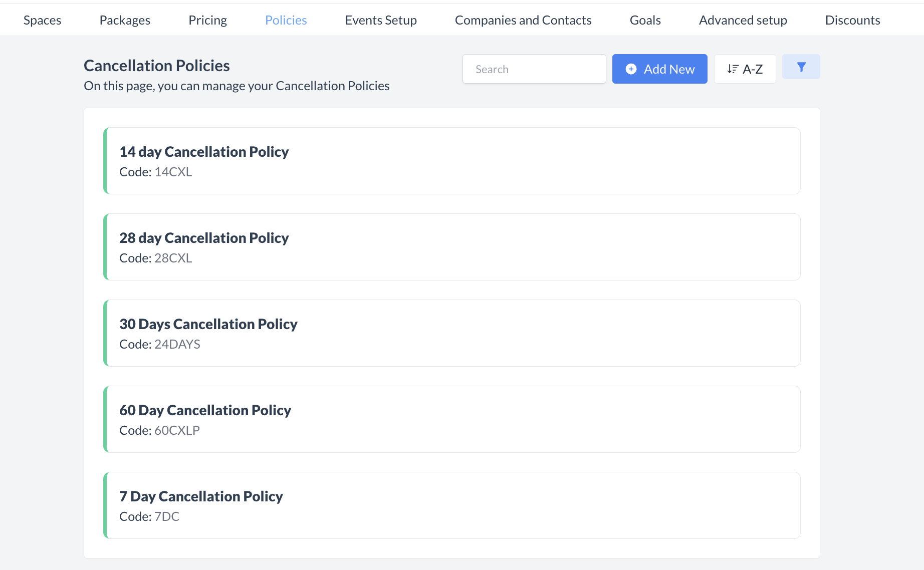Image resolution: width=924 pixels, height=570 pixels.
Task: Switch to Advanced setup tab
Action: point(743,20)
